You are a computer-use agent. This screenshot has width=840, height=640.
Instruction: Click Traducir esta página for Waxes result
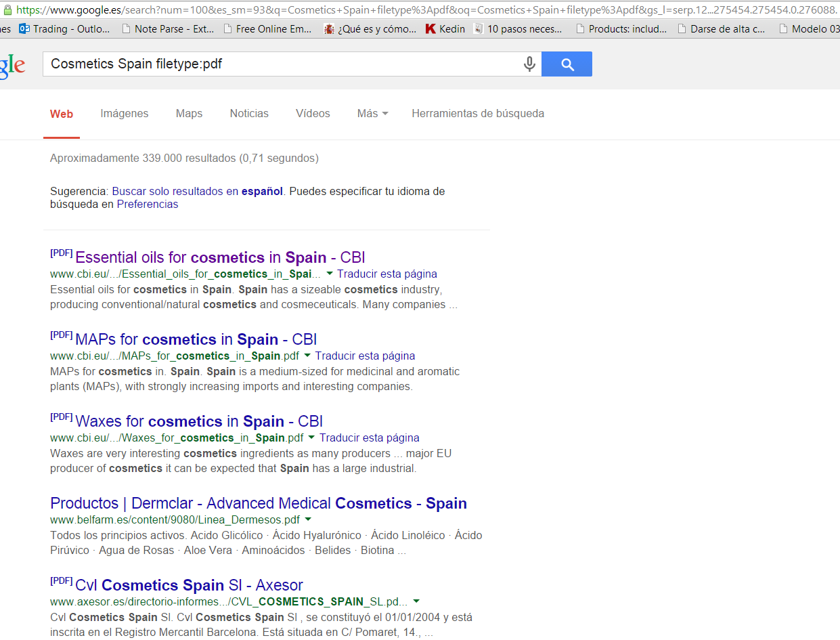point(370,438)
